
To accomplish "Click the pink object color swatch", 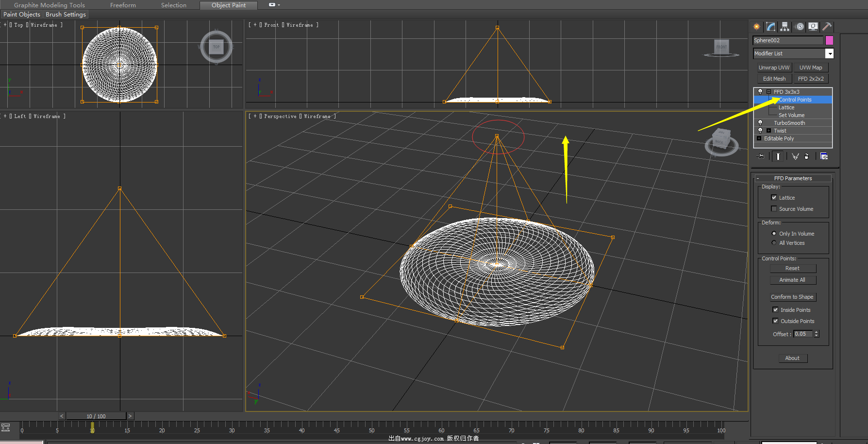I will pos(829,40).
